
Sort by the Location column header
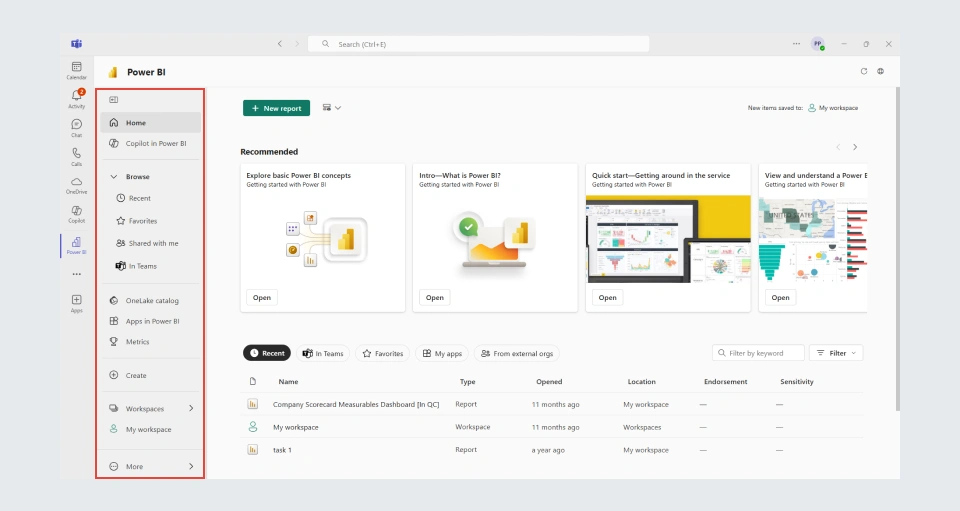tap(642, 381)
